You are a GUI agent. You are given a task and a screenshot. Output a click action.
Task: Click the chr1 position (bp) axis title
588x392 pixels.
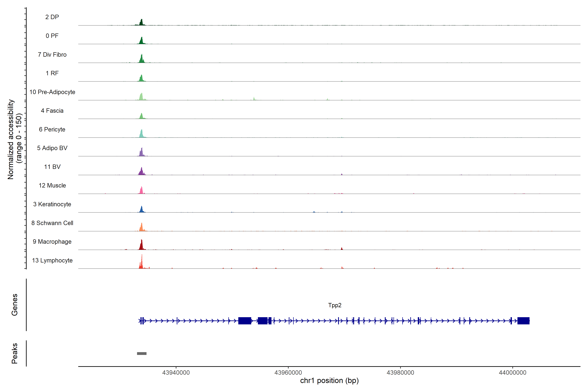329,381
